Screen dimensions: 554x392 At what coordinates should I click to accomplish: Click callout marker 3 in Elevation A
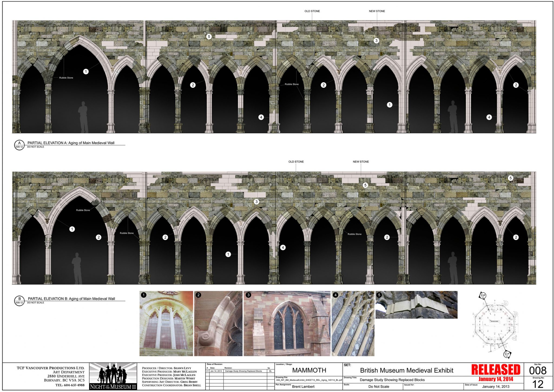(376, 41)
